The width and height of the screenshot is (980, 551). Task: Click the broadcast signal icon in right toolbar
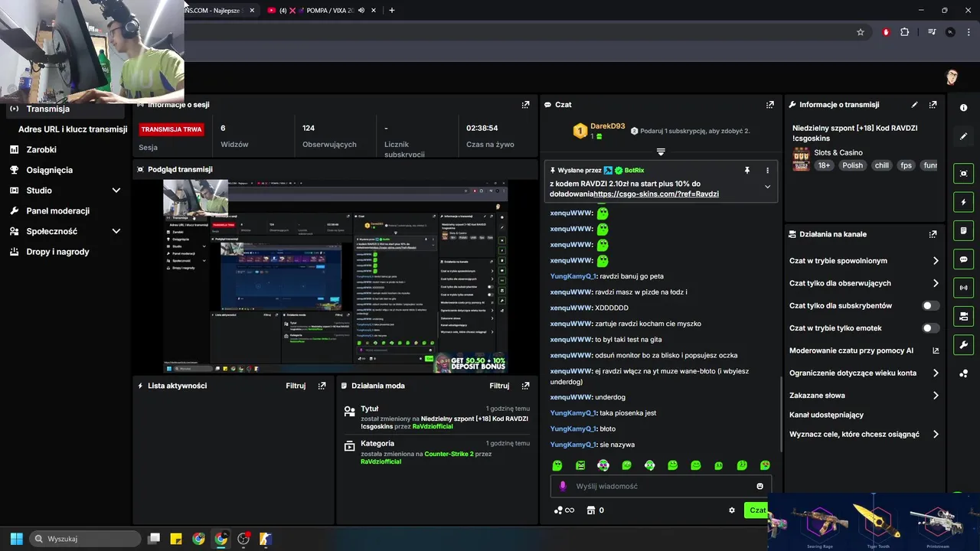click(964, 288)
